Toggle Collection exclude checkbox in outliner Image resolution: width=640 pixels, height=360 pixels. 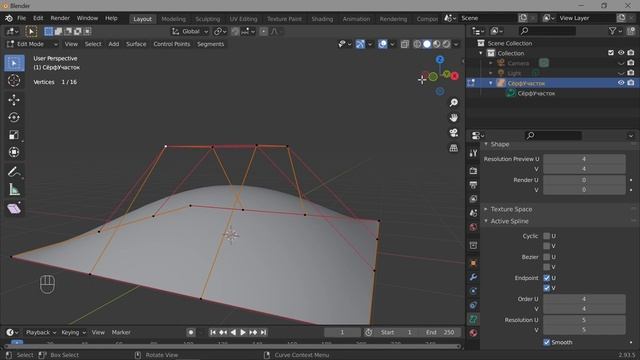pos(611,53)
